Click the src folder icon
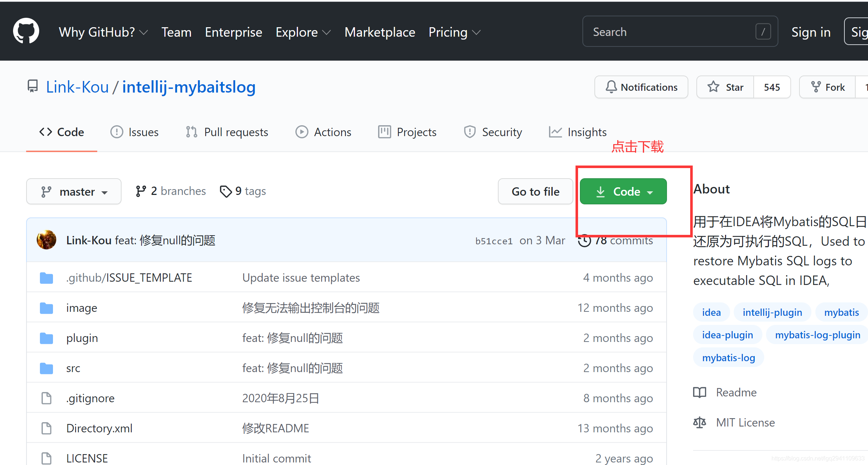 (46, 368)
